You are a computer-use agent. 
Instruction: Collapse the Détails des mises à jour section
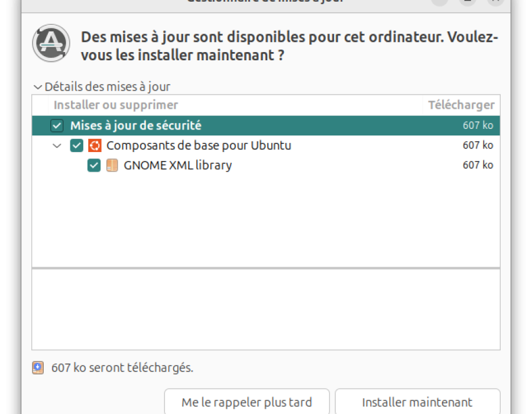38,87
